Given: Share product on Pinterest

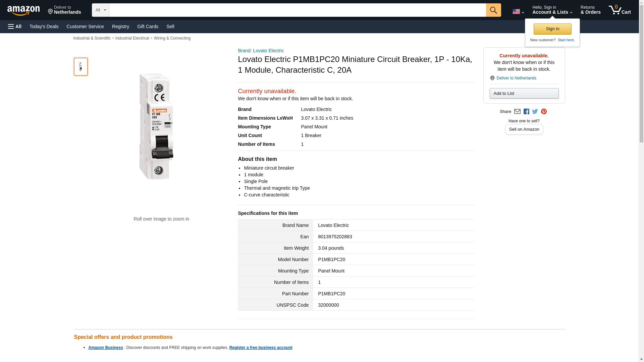Looking at the screenshot, I should (x=544, y=112).
